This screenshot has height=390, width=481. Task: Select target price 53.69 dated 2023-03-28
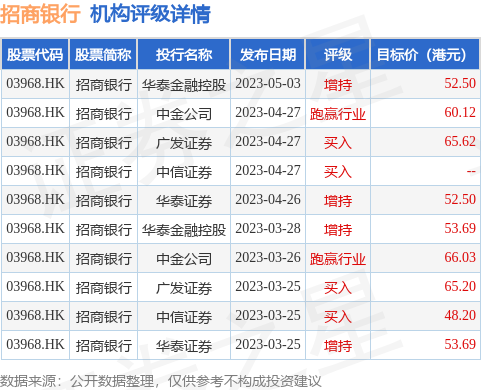(460, 228)
